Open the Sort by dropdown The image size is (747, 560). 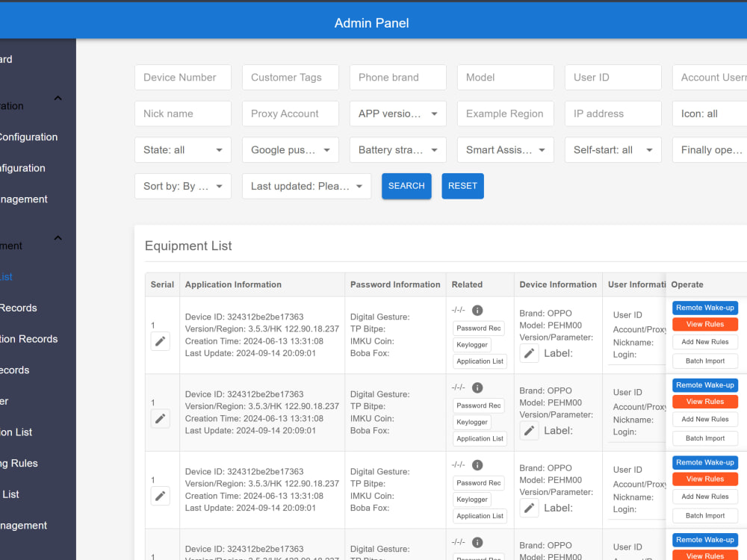click(183, 186)
